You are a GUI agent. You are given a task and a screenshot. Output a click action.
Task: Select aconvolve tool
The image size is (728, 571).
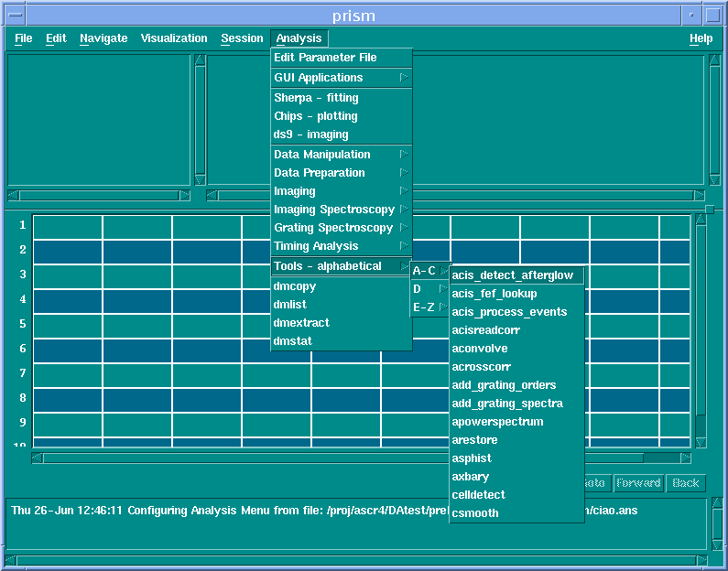516,349
